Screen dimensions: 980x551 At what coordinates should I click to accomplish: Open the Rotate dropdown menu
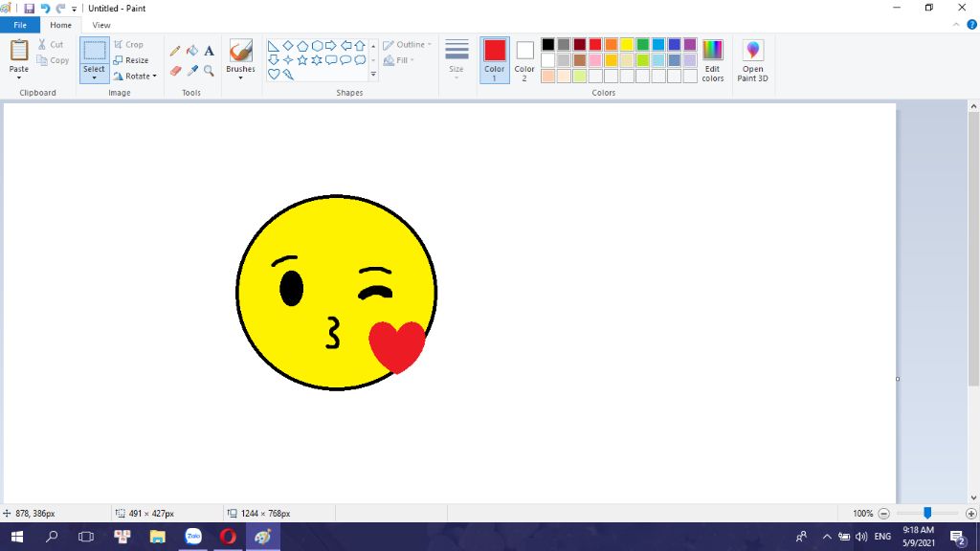[x=136, y=77]
